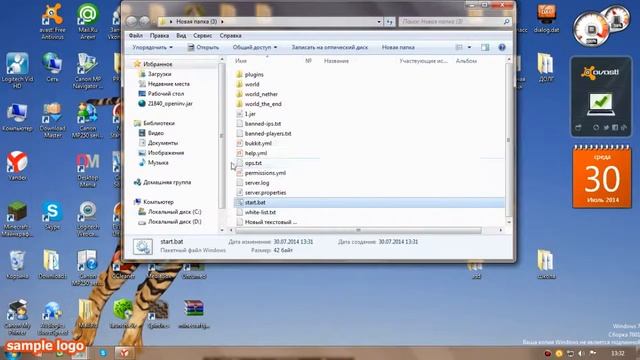Open Logitech Vid HD desktop shortcut
This screenshot has height=360, width=640.
[x=17, y=70]
